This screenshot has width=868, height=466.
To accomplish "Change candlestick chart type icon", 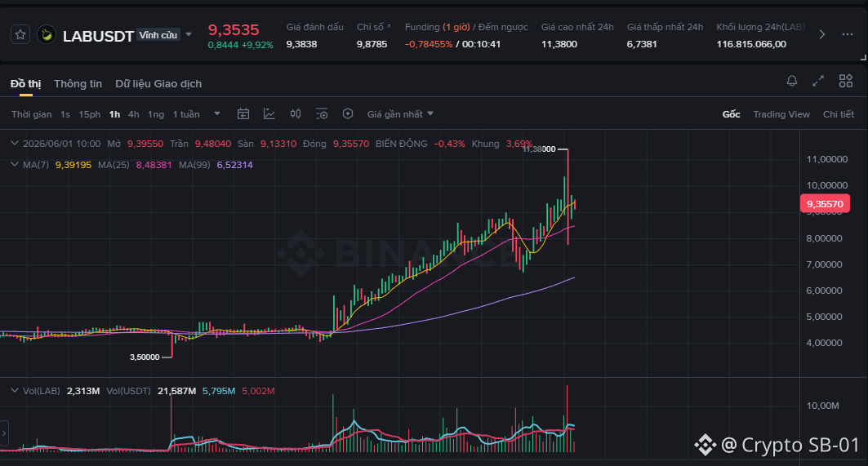I will 296,113.
